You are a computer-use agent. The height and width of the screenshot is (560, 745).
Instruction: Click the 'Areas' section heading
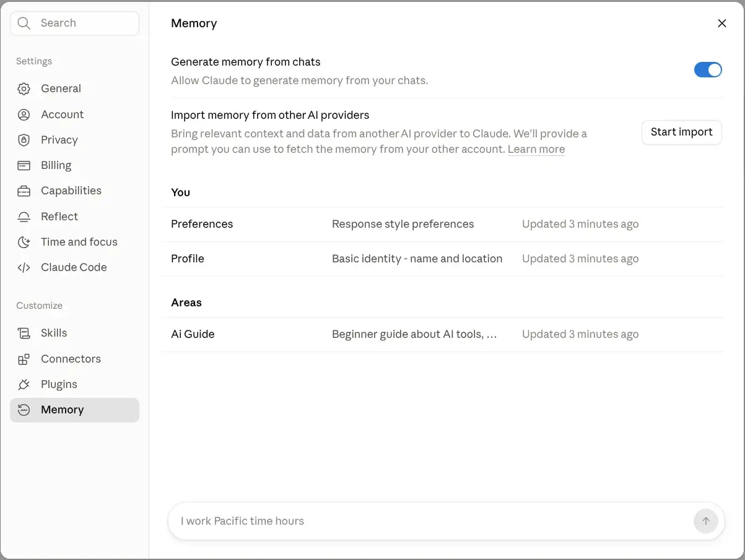186,303
